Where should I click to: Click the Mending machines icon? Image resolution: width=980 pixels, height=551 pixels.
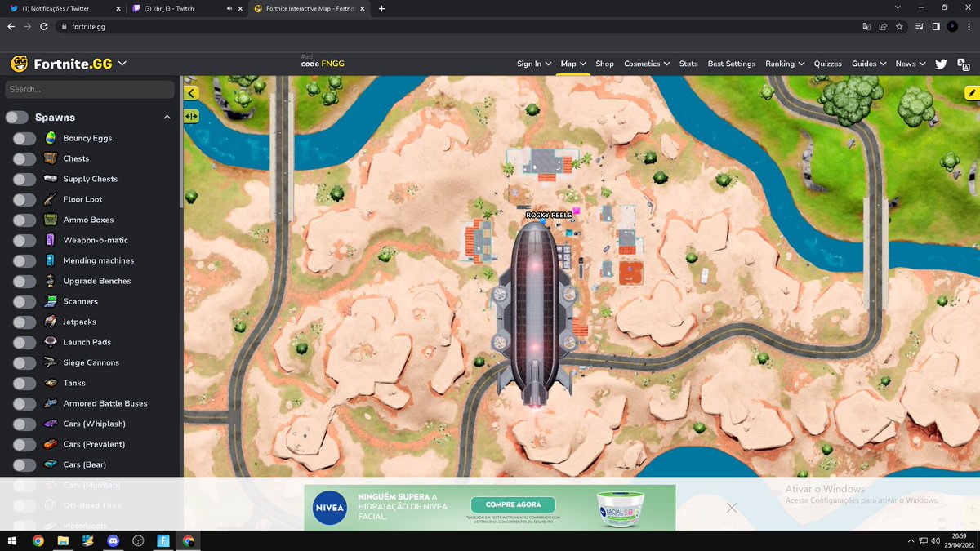click(x=51, y=260)
